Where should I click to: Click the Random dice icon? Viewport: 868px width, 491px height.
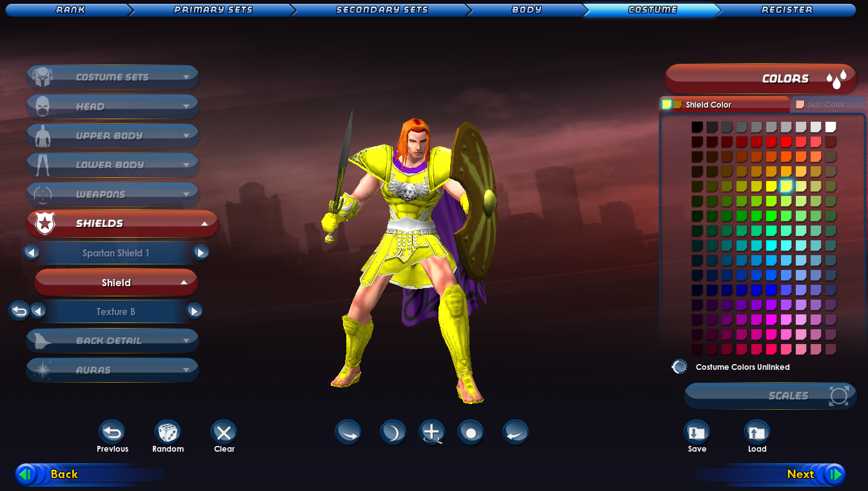(x=168, y=432)
